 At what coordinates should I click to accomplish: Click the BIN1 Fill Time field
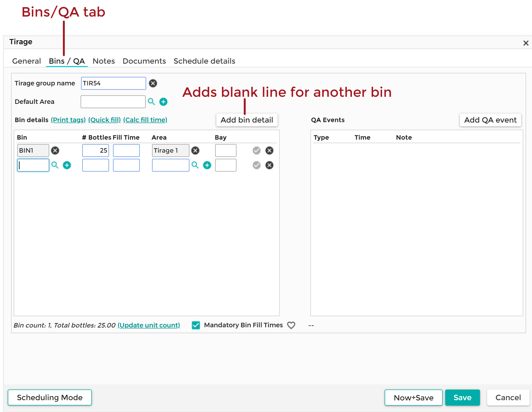[126, 151]
